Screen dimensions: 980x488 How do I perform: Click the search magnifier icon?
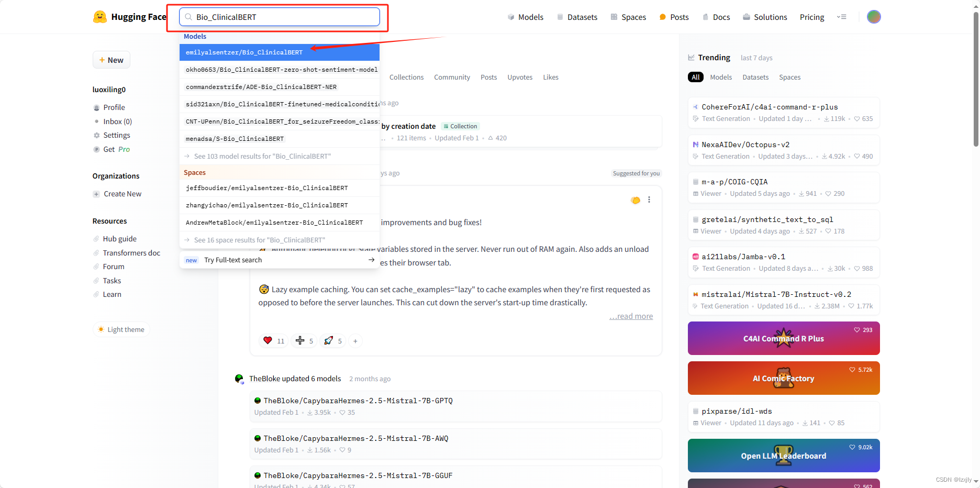pyautogui.click(x=187, y=17)
